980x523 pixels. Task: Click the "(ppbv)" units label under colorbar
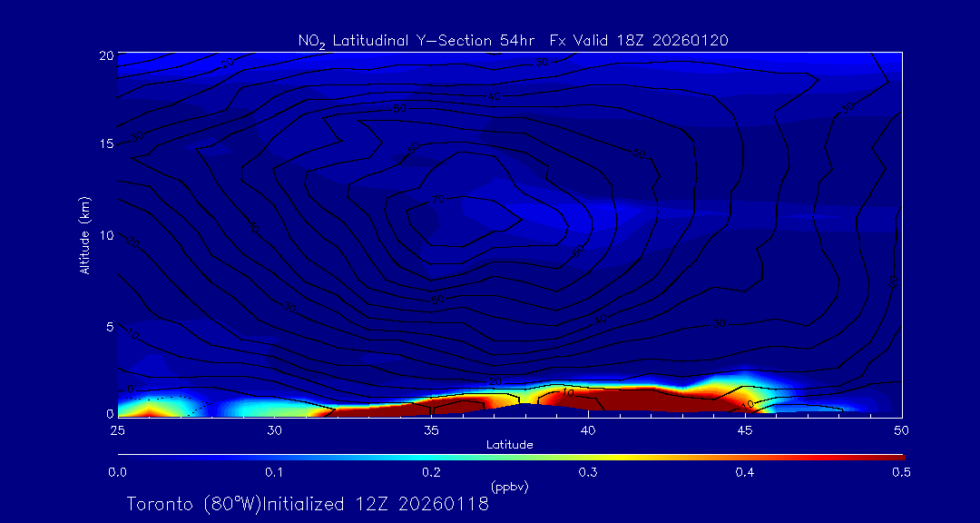pyautogui.click(x=509, y=486)
